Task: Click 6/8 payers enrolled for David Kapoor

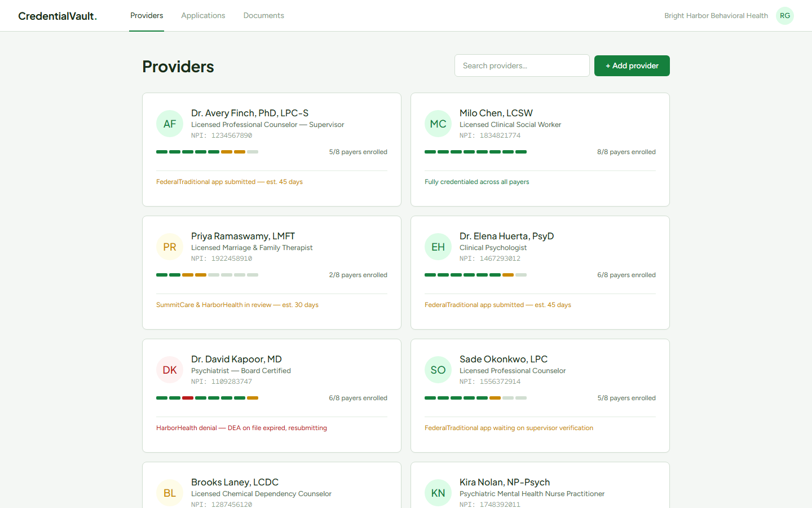Action: click(358, 398)
